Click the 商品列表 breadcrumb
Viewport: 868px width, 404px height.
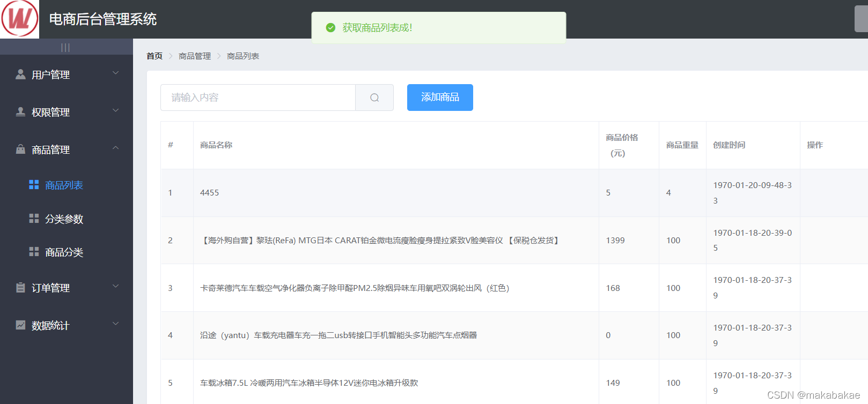point(243,56)
